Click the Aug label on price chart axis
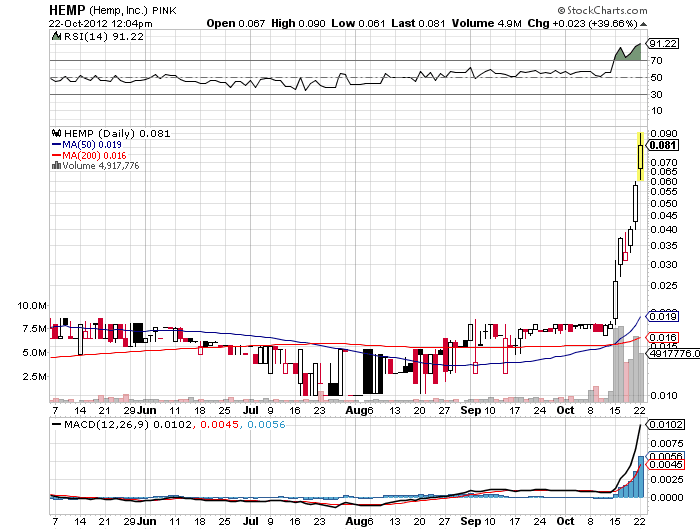 click(x=357, y=410)
